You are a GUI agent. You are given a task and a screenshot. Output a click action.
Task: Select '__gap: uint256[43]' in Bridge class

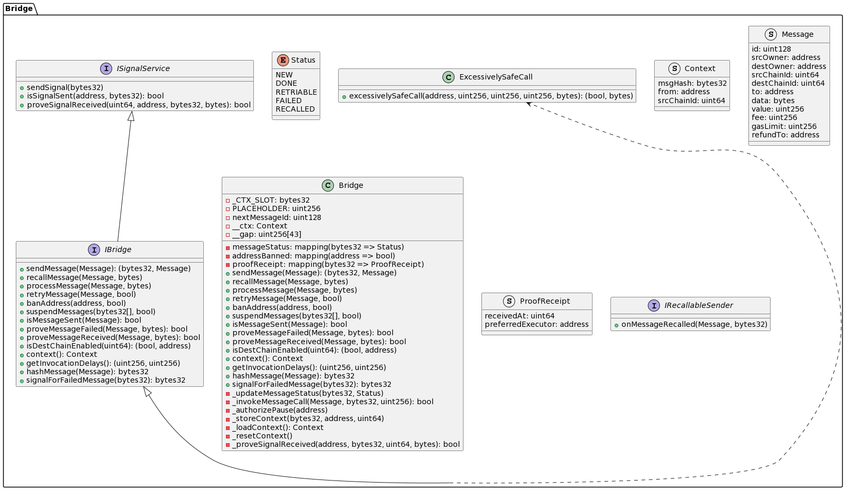click(x=267, y=235)
